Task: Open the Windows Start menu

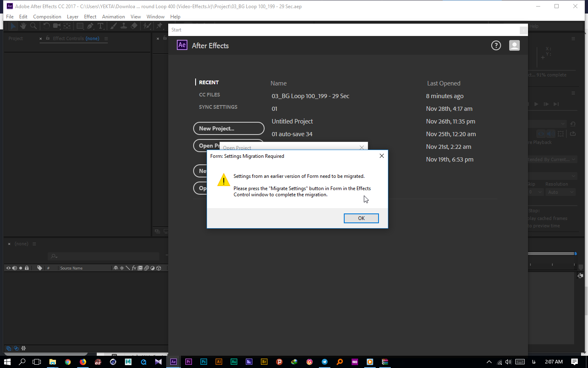Action: (x=7, y=362)
